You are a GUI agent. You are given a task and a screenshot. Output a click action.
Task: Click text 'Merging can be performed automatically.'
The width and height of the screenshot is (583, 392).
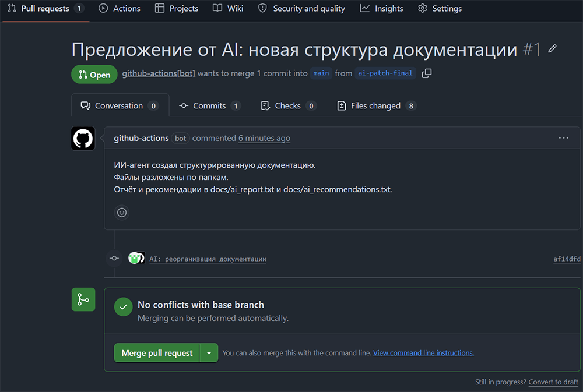(x=213, y=318)
